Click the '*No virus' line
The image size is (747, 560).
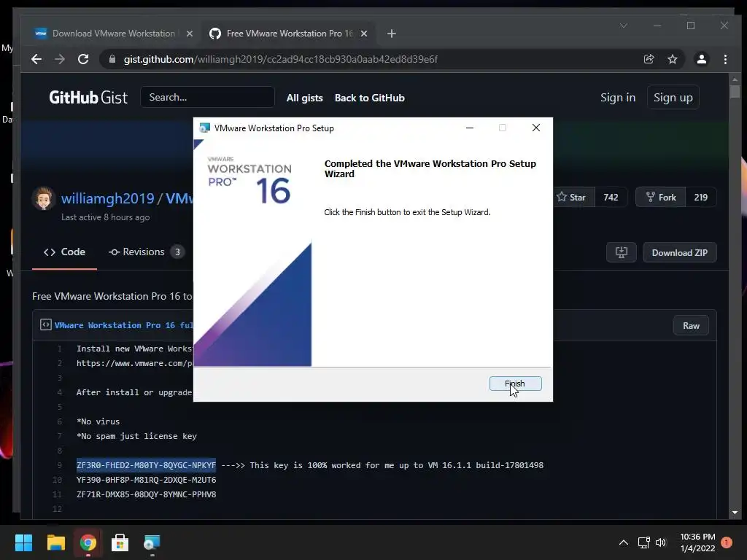(98, 421)
